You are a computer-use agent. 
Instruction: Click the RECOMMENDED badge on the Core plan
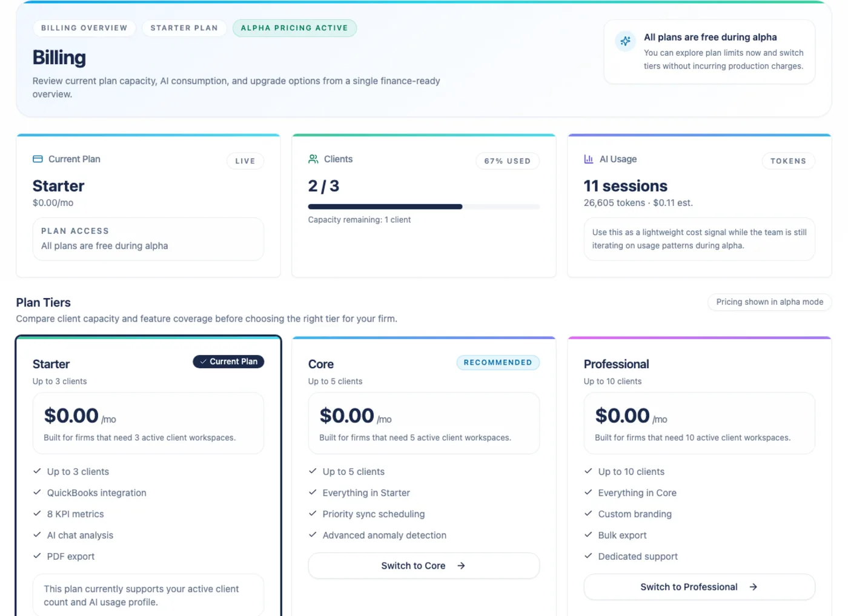click(498, 362)
